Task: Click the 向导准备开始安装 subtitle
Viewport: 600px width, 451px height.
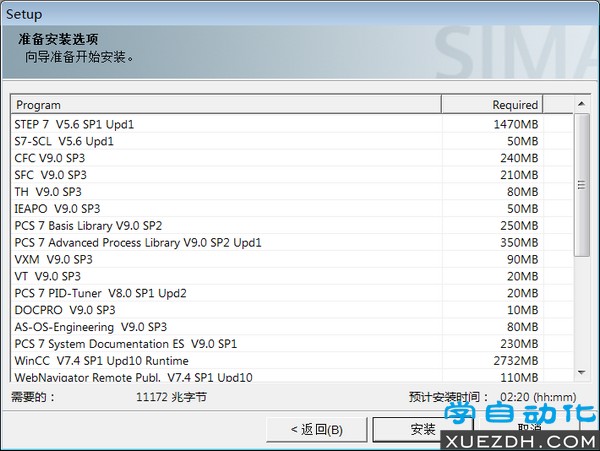Action: pyautogui.click(x=79, y=57)
